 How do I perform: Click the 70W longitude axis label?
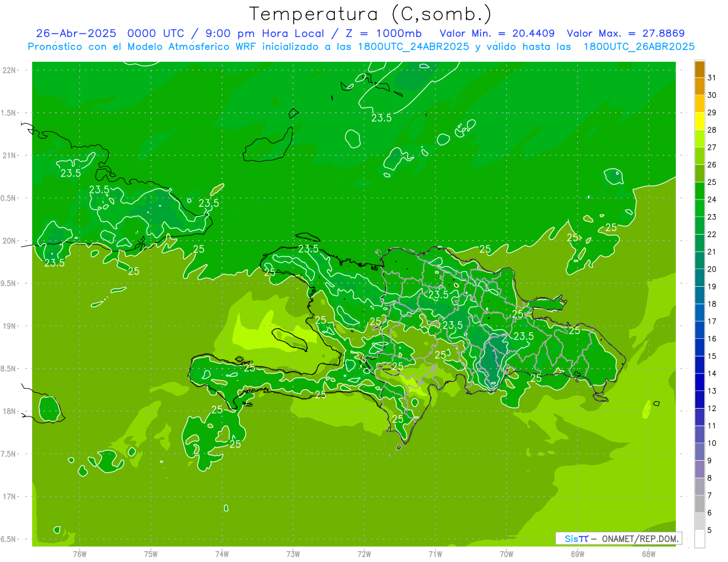(507, 554)
